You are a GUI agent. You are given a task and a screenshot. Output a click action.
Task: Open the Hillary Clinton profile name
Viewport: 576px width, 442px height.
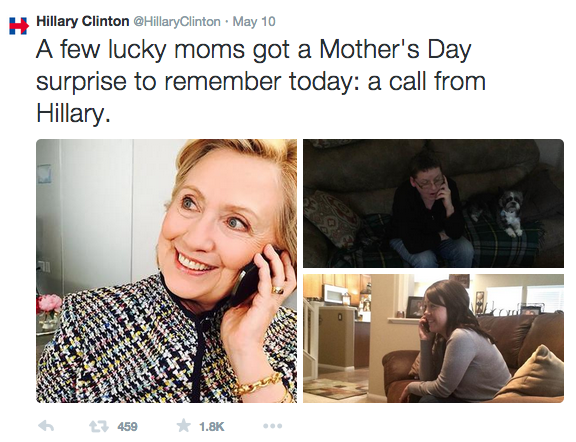pos(83,21)
